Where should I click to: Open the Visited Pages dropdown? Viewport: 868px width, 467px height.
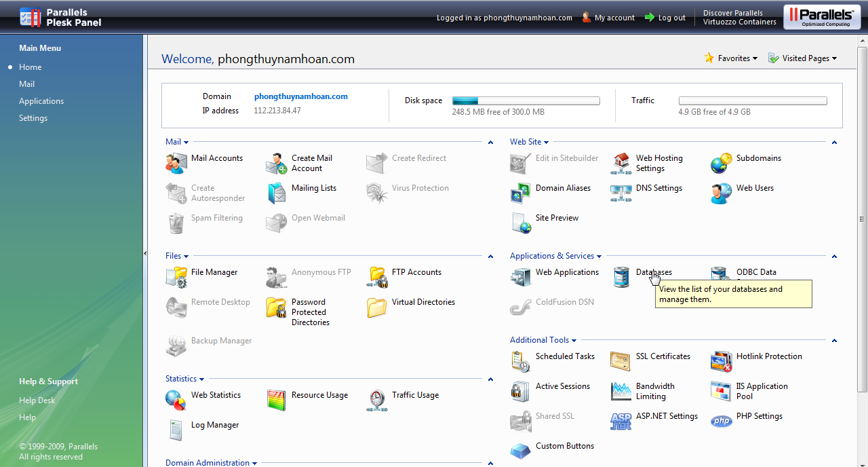803,58
